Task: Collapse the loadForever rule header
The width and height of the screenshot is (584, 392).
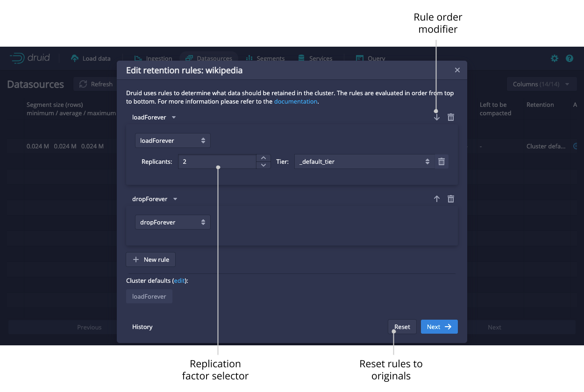Action: coord(154,118)
